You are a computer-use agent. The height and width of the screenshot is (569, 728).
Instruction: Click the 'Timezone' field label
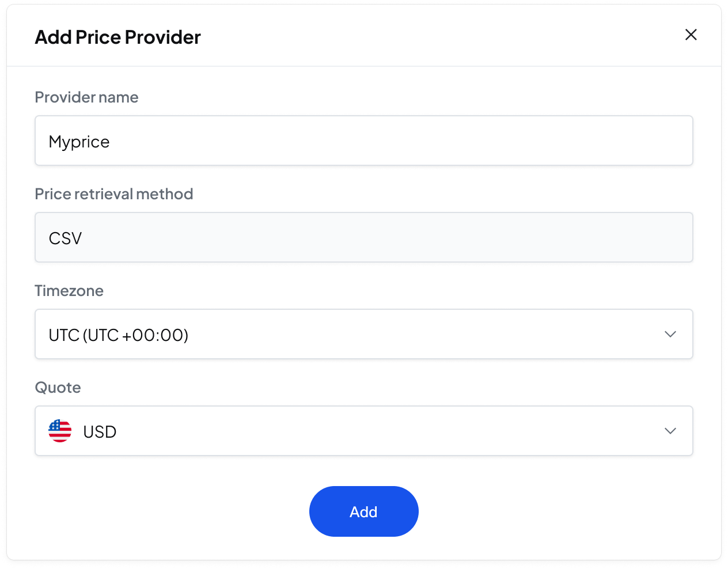tap(69, 291)
